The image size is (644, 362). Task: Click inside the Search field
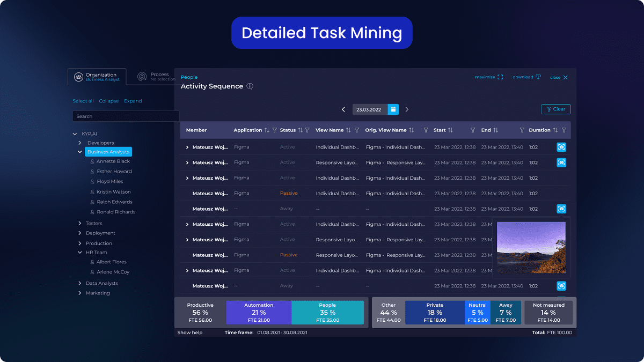tap(126, 116)
